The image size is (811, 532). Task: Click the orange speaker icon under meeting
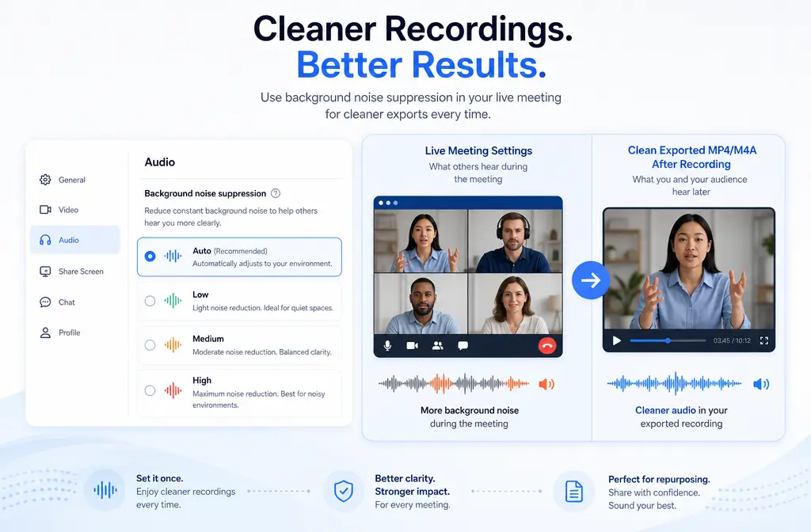pyautogui.click(x=546, y=384)
